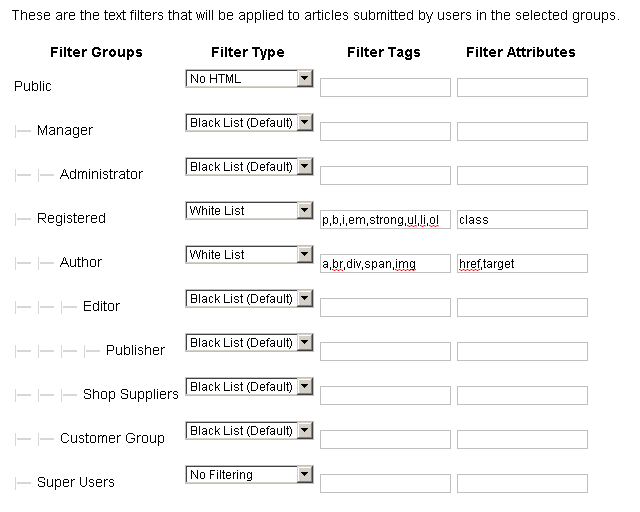The width and height of the screenshot is (640, 512).
Task: Click the Registered Filter Attributes field
Action: 522,220
